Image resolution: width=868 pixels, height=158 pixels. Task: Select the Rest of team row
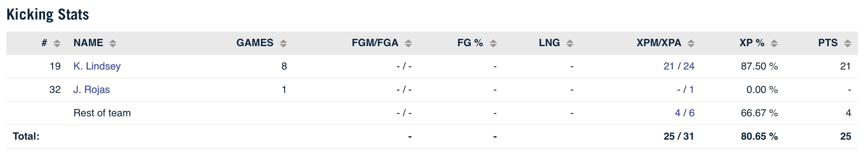(x=432, y=113)
